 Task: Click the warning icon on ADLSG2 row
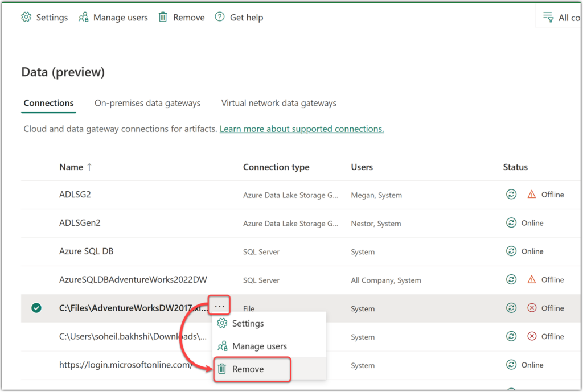tap(532, 195)
